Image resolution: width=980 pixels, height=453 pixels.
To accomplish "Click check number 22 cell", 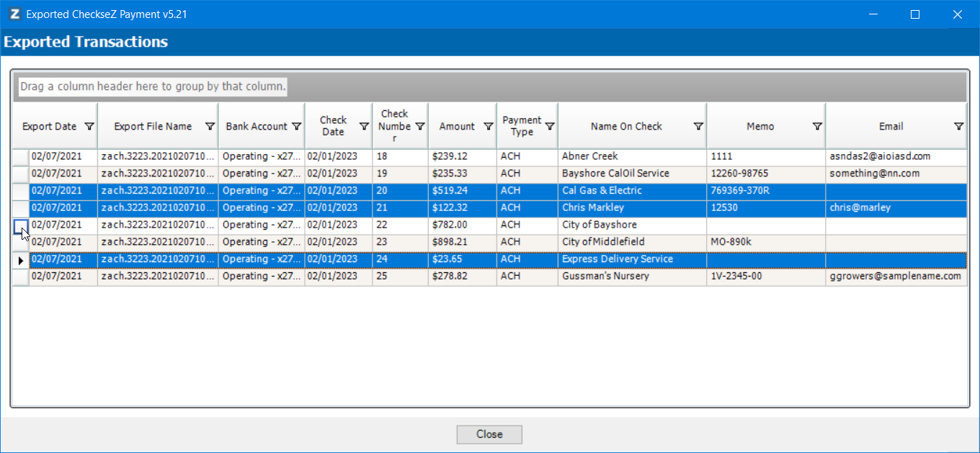I will click(401, 225).
